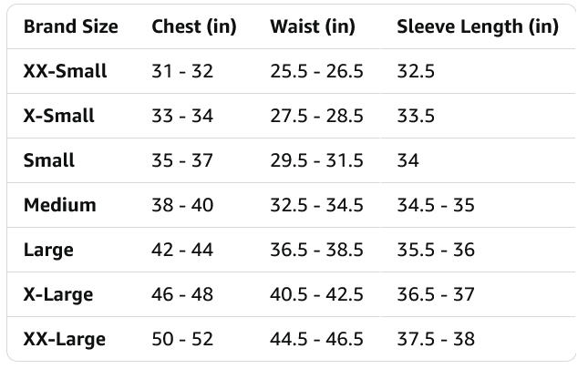
Task: Select the X-Small size row label
Action: click(59, 116)
